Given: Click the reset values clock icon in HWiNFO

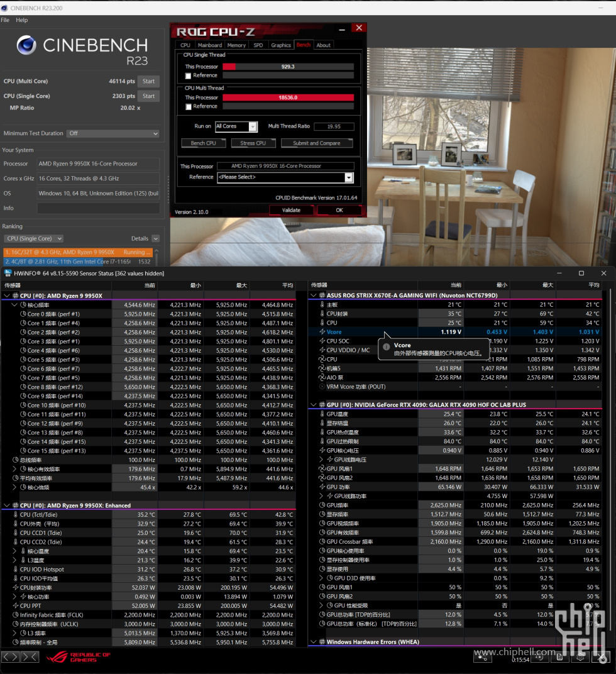Looking at the screenshot, I should tap(539, 657).
